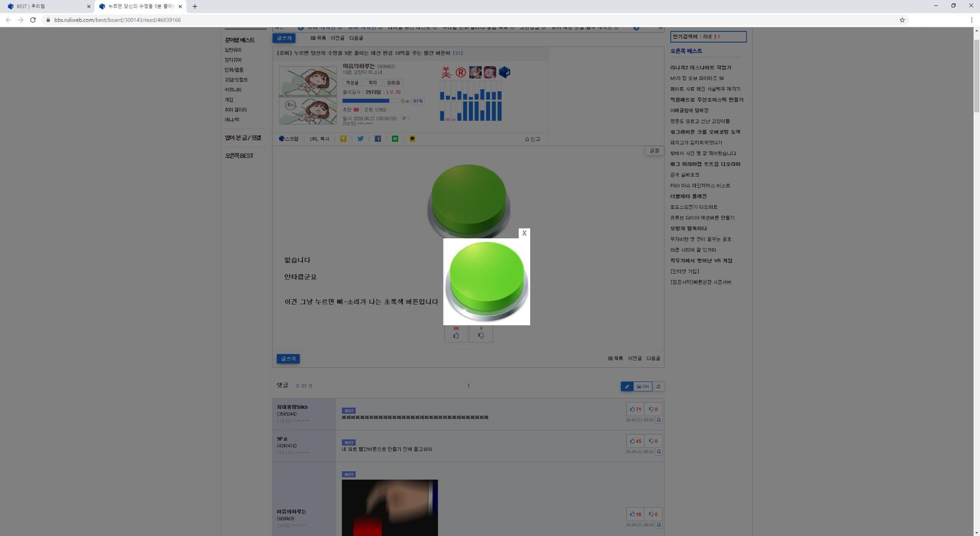
Task: Upvote the comment with 71 likes
Action: pos(635,409)
